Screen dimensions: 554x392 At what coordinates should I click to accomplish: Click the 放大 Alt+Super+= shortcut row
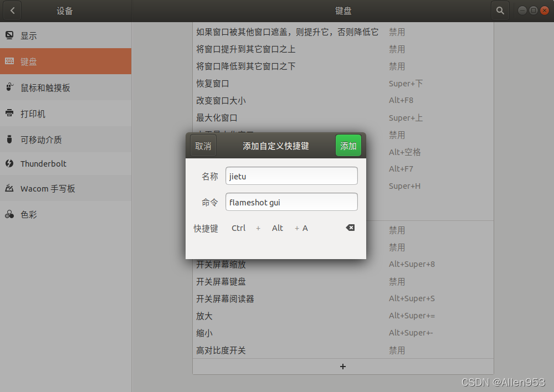click(x=342, y=316)
